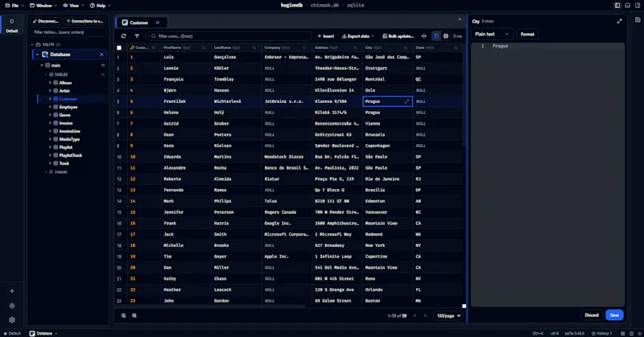This screenshot has width=644, height=337.
Task: Click the expand icon inside the Prague cell
Action: 407,101
